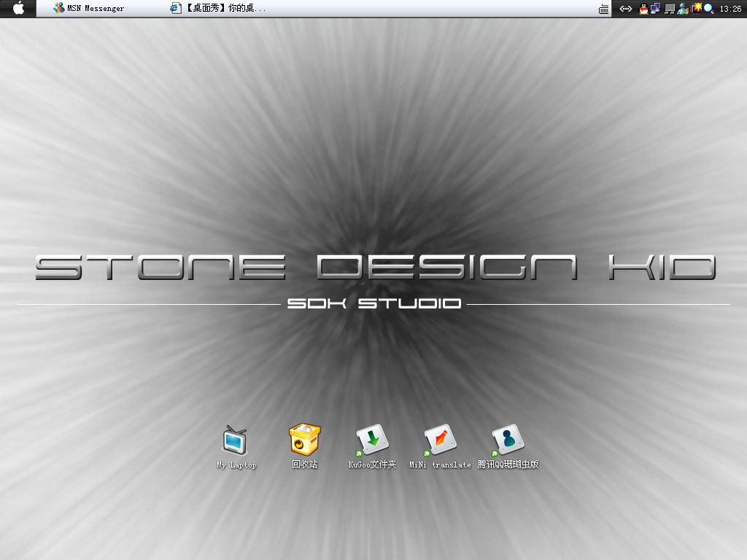Switch to MSN Messenger taskbar window

click(x=88, y=8)
